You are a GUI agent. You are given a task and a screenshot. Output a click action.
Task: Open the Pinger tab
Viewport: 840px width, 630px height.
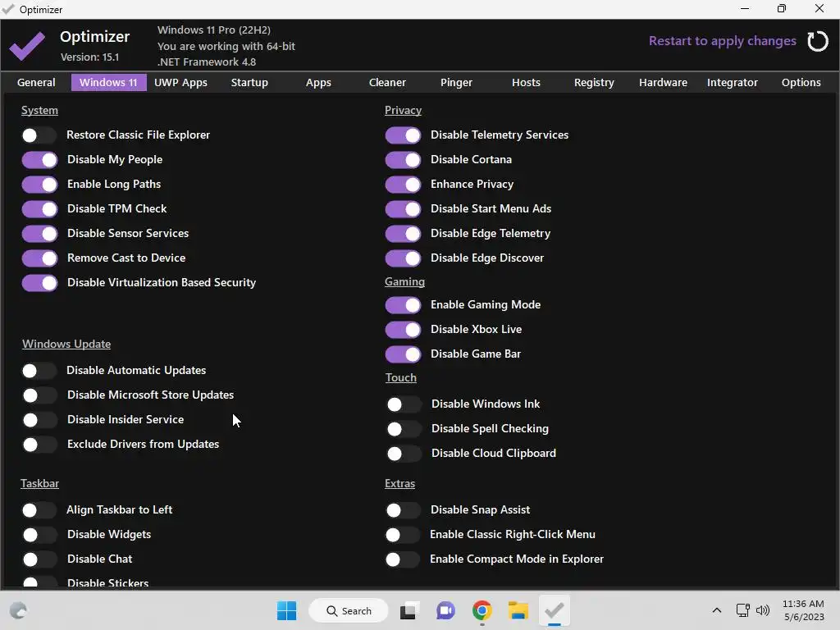(x=456, y=83)
